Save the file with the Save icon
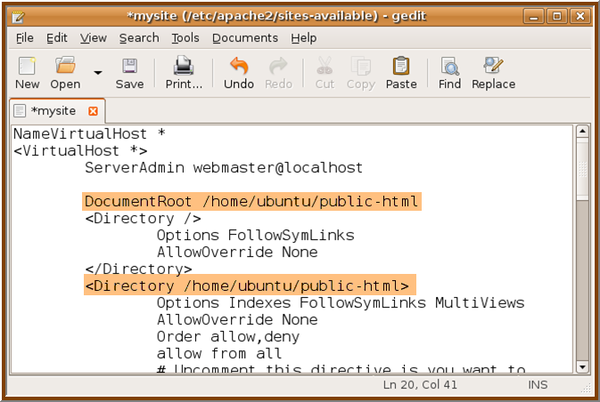Screen dimensions: 600x402 tap(130, 68)
